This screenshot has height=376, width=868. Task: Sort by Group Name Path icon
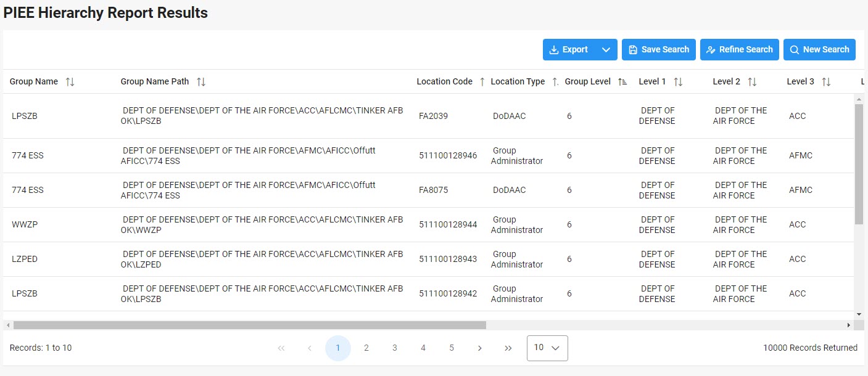[x=201, y=82]
